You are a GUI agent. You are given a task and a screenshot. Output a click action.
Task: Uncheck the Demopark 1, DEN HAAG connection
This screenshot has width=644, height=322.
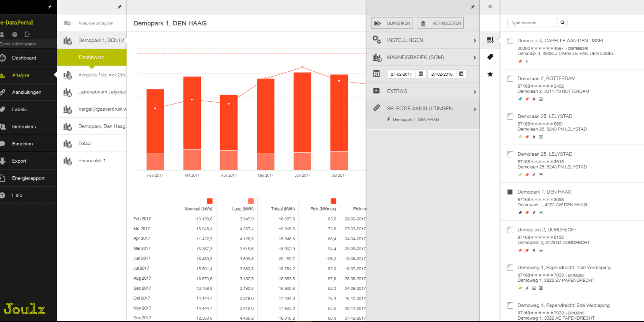point(510,192)
